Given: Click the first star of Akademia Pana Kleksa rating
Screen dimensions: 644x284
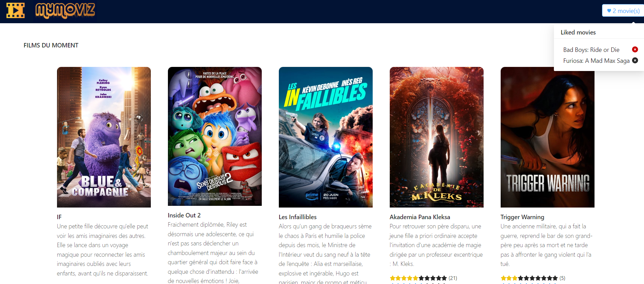Looking at the screenshot, I should pos(392,278).
